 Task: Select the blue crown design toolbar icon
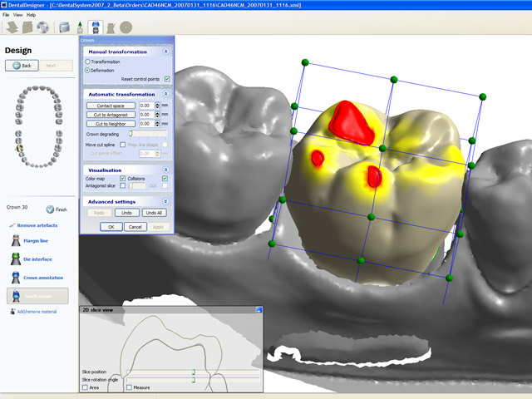[x=96, y=27]
